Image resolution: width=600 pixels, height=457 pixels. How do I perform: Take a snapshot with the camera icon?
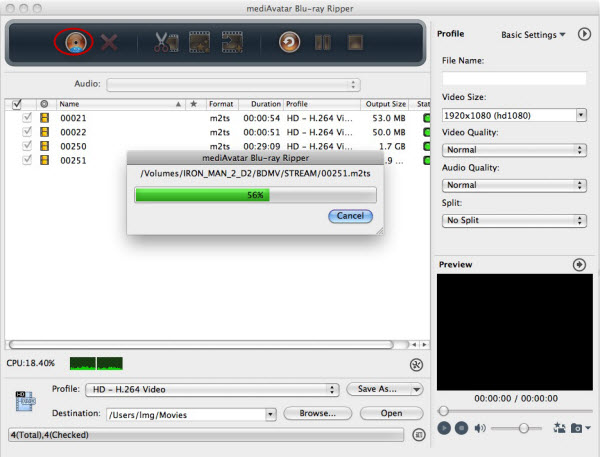[576, 428]
